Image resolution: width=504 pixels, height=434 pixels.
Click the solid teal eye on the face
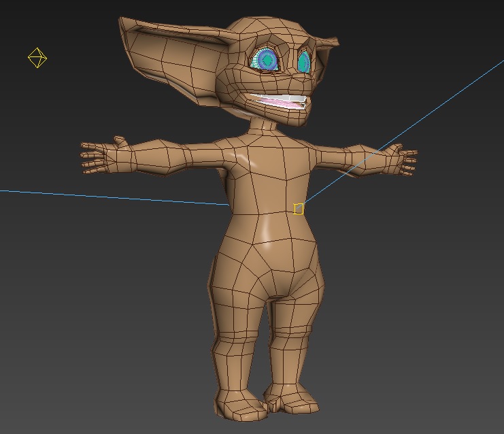[304, 63]
